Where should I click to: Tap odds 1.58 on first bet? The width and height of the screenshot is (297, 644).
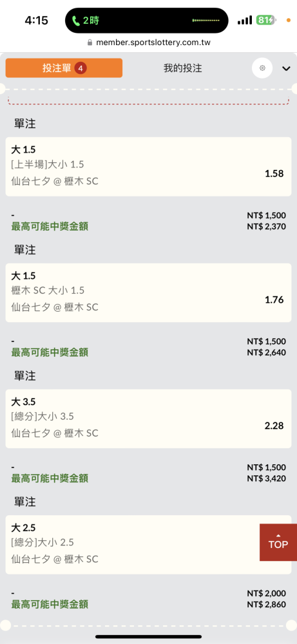[274, 173]
